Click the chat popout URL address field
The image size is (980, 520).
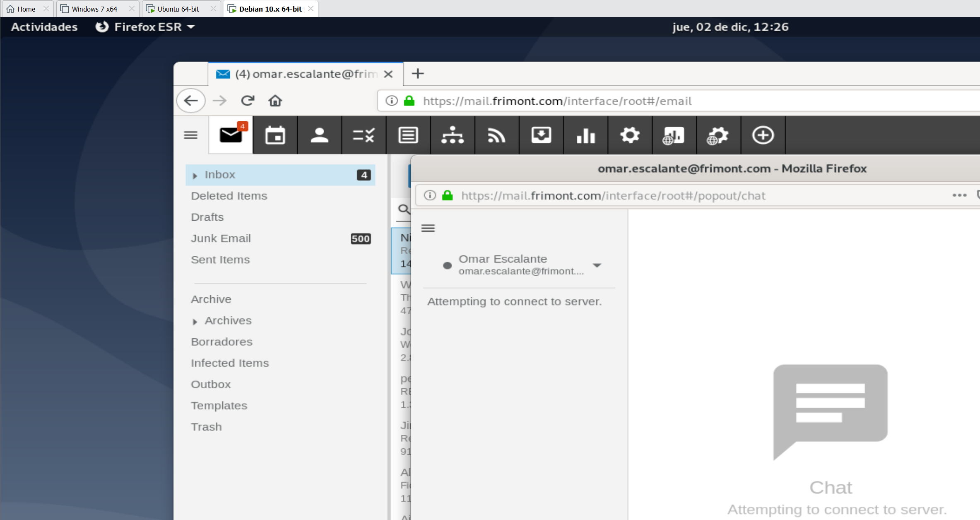(613, 195)
